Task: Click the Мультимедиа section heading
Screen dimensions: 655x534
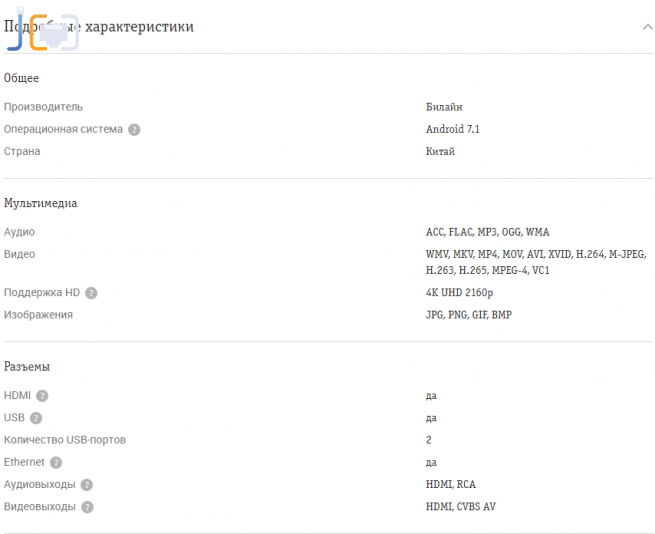Action: pyautogui.click(x=40, y=203)
